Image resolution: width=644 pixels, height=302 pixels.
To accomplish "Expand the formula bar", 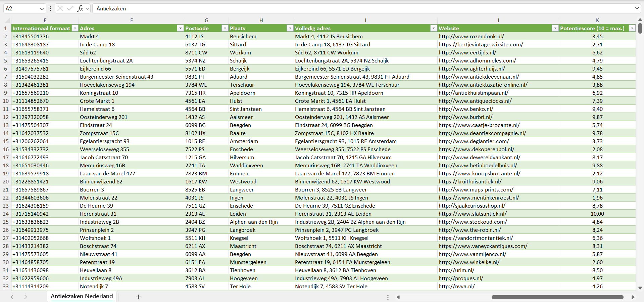I will [x=637, y=8].
